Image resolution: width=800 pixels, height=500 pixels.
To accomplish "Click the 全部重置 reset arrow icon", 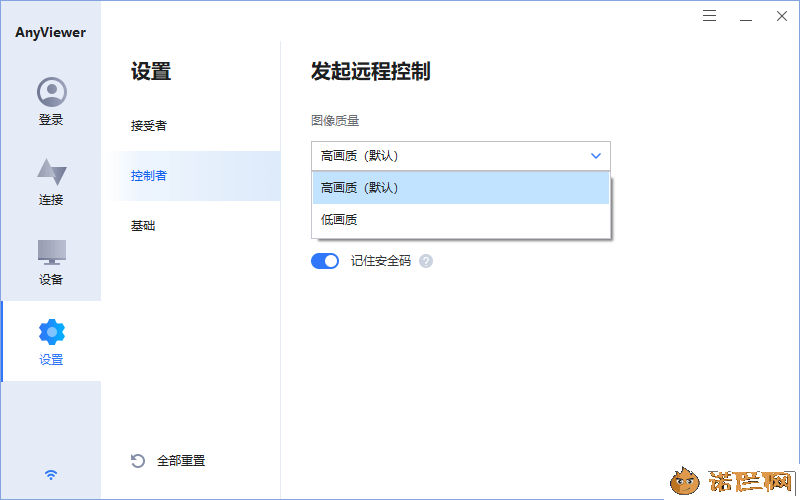I will (138, 461).
